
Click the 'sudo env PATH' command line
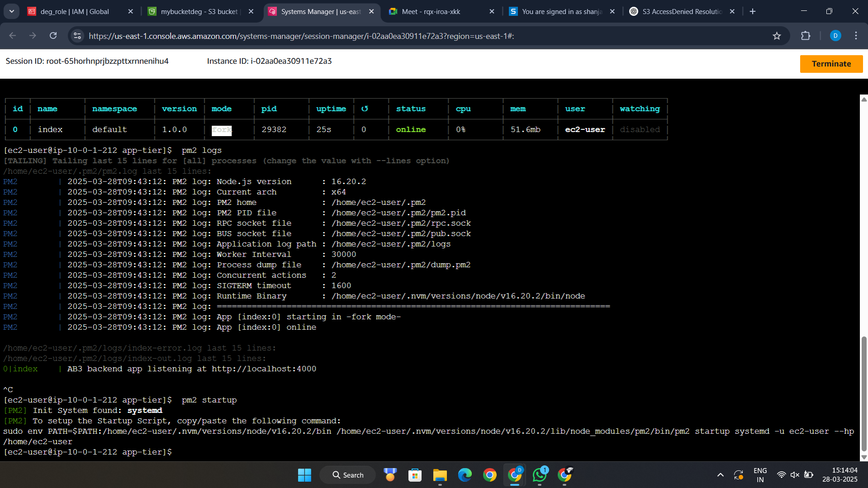pyautogui.click(x=428, y=436)
